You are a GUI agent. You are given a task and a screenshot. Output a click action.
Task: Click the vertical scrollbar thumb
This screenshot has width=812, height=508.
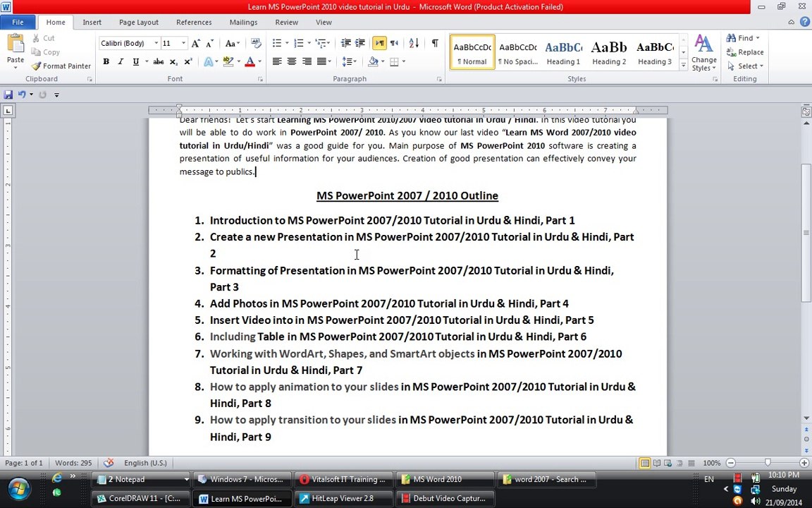pos(806,233)
